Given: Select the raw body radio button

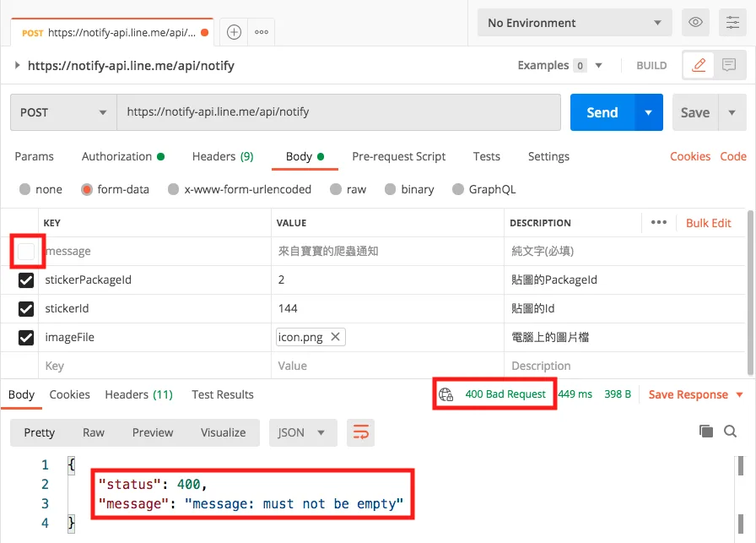Looking at the screenshot, I should 336,189.
